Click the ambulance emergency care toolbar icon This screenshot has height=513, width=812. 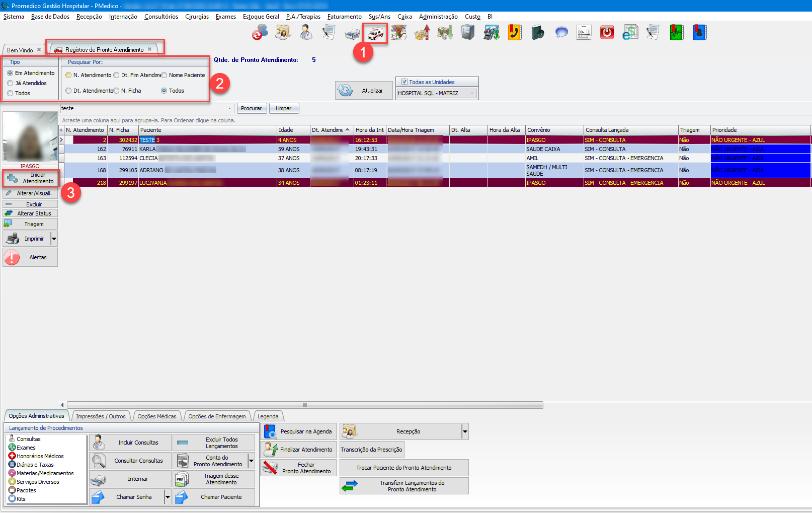pos(375,33)
